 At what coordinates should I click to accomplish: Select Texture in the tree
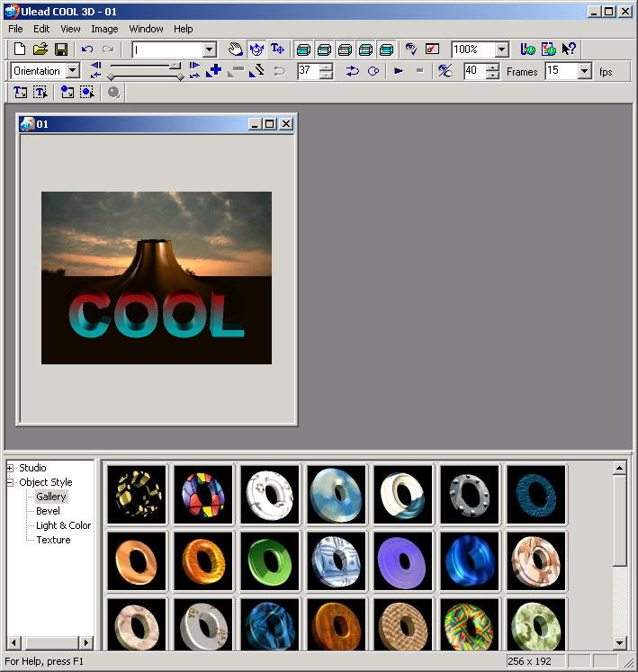click(x=53, y=540)
